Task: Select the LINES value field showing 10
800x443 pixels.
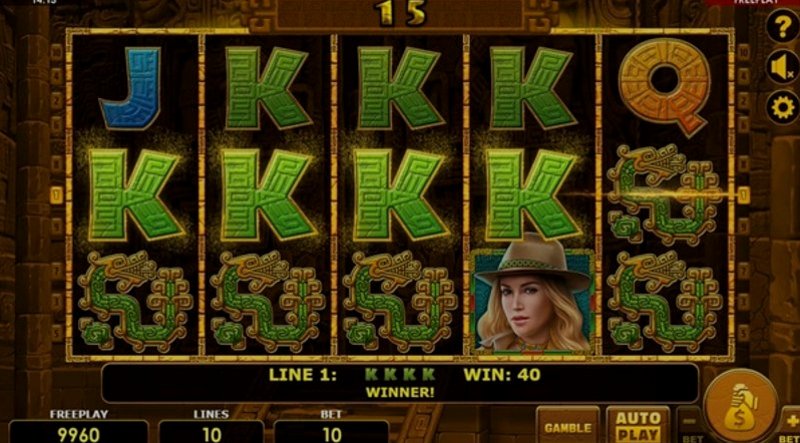Action: pyautogui.click(x=211, y=434)
